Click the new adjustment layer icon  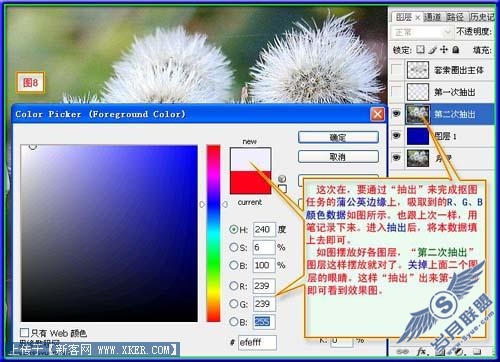pos(459,351)
